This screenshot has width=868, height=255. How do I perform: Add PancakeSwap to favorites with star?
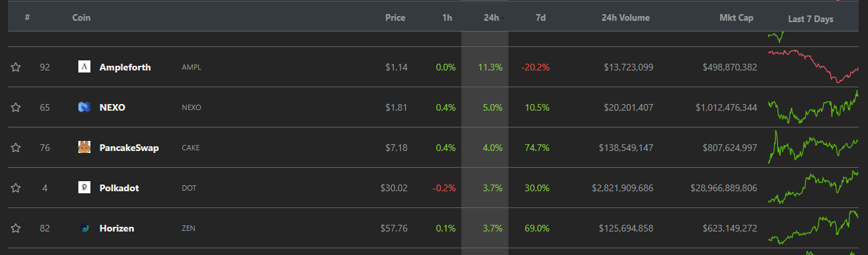(16, 148)
